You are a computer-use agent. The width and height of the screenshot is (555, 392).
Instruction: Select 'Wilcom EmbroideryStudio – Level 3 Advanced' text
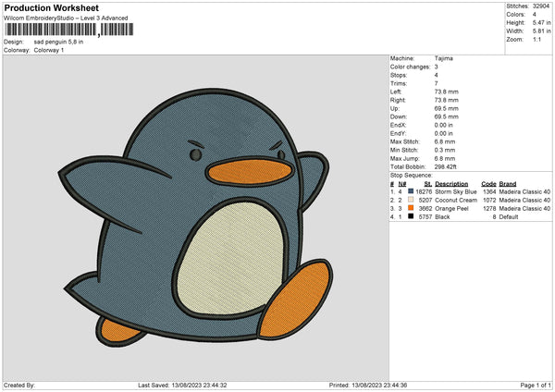click(x=66, y=18)
